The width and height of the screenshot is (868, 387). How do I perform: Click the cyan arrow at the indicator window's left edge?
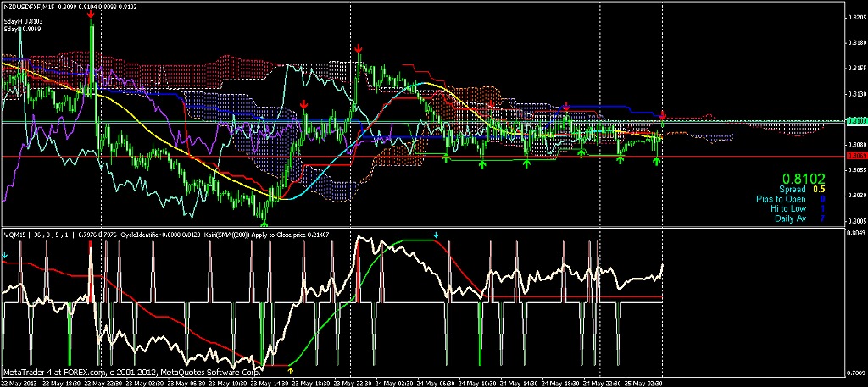click(4, 244)
